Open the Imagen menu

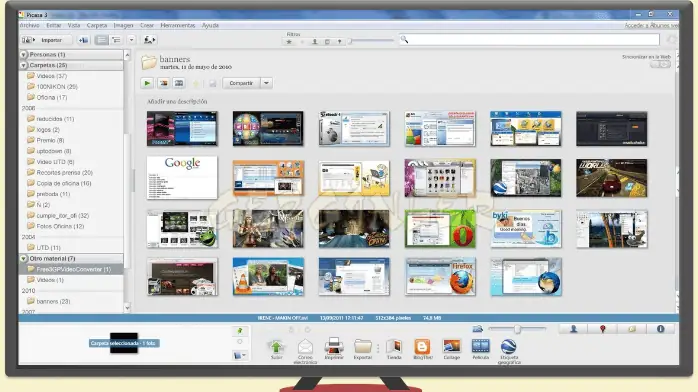point(123,25)
